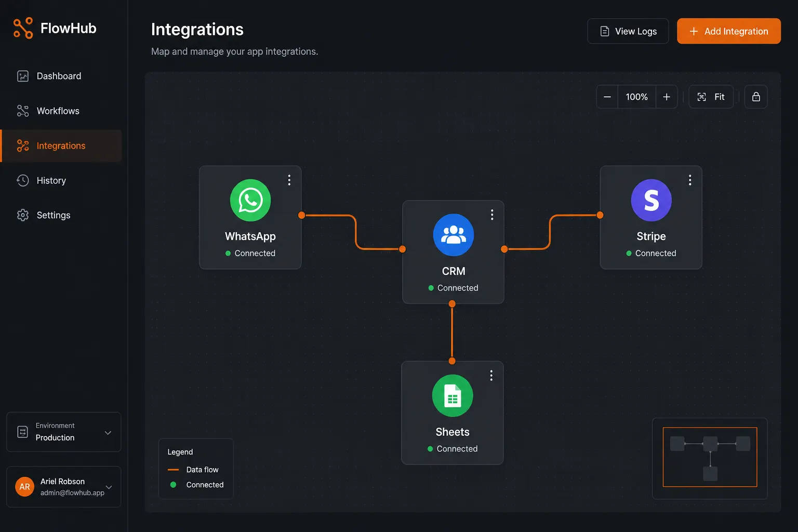
Task: Expand the Environment Production dropdown
Action: [x=63, y=432]
